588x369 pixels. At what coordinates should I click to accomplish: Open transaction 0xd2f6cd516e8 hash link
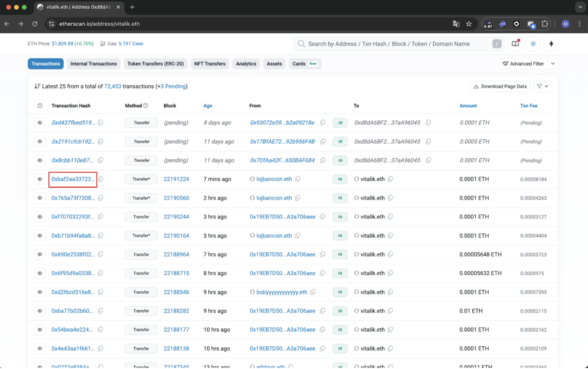coord(73,292)
